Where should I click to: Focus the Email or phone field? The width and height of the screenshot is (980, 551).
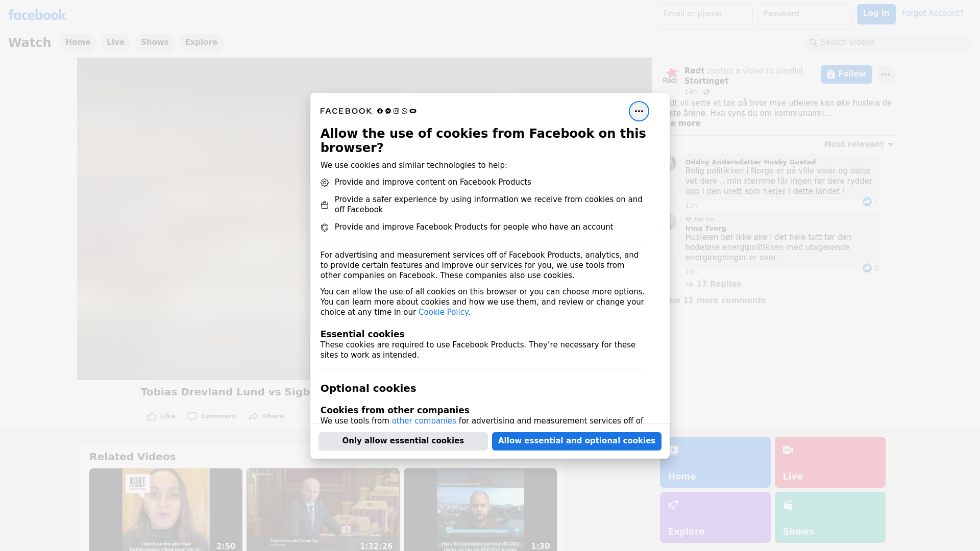point(705,14)
